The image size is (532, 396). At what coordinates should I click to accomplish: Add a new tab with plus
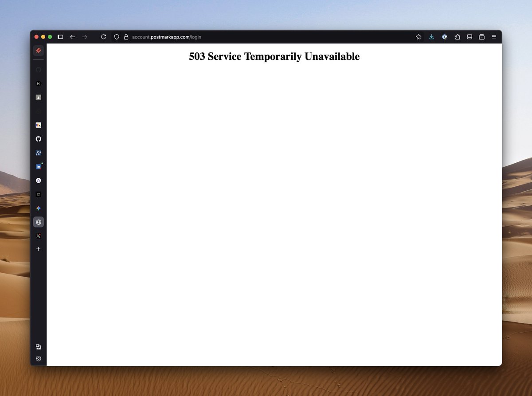(x=38, y=249)
